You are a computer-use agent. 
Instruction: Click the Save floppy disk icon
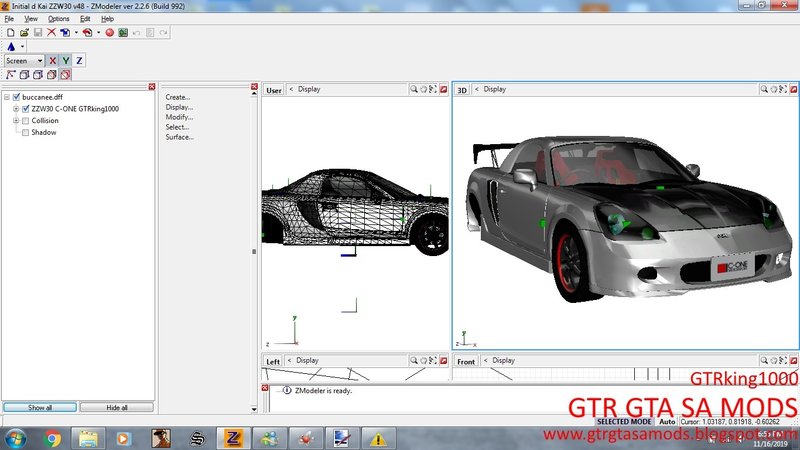point(38,33)
